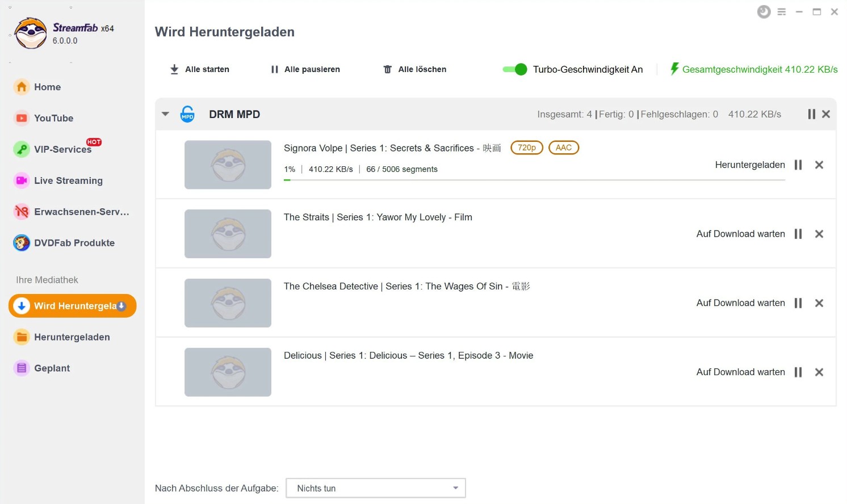
Task: Toggle Turbo-Geschwindigkeit switch off
Action: pyautogui.click(x=515, y=69)
